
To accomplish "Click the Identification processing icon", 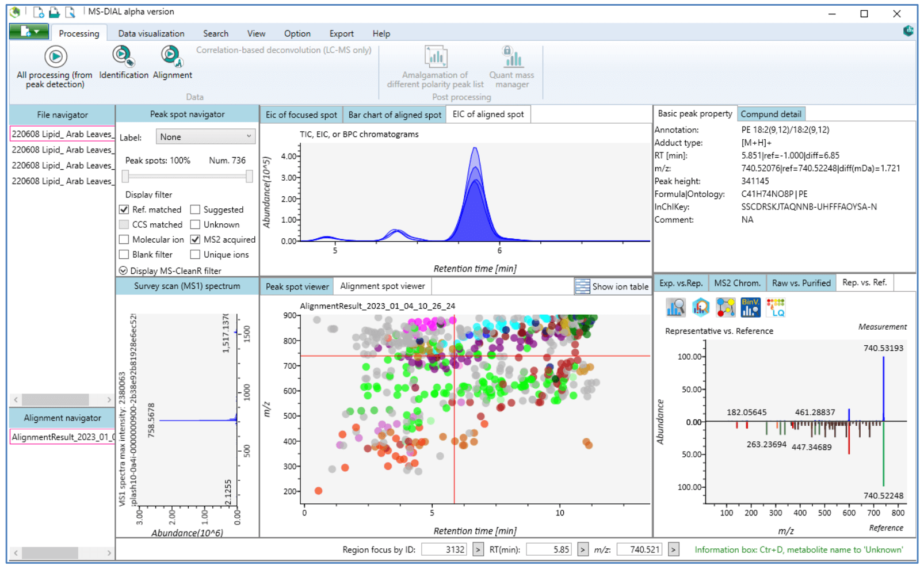I will click(123, 56).
